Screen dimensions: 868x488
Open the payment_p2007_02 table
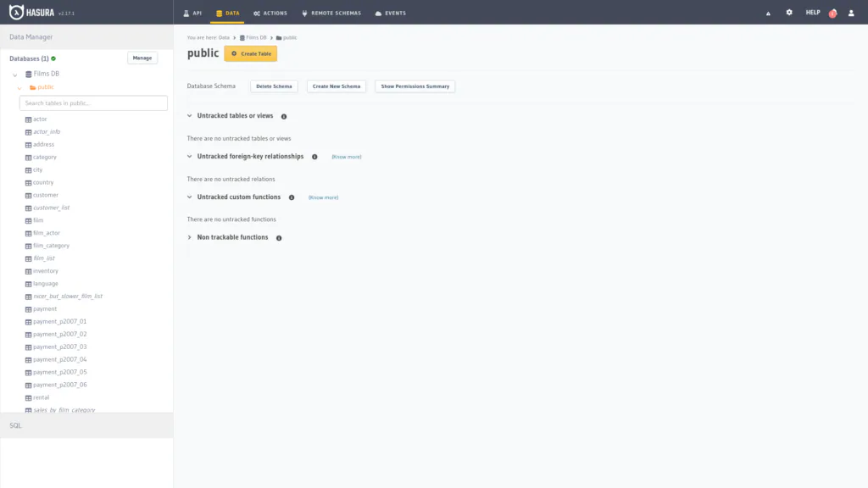(x=60, y=335)
